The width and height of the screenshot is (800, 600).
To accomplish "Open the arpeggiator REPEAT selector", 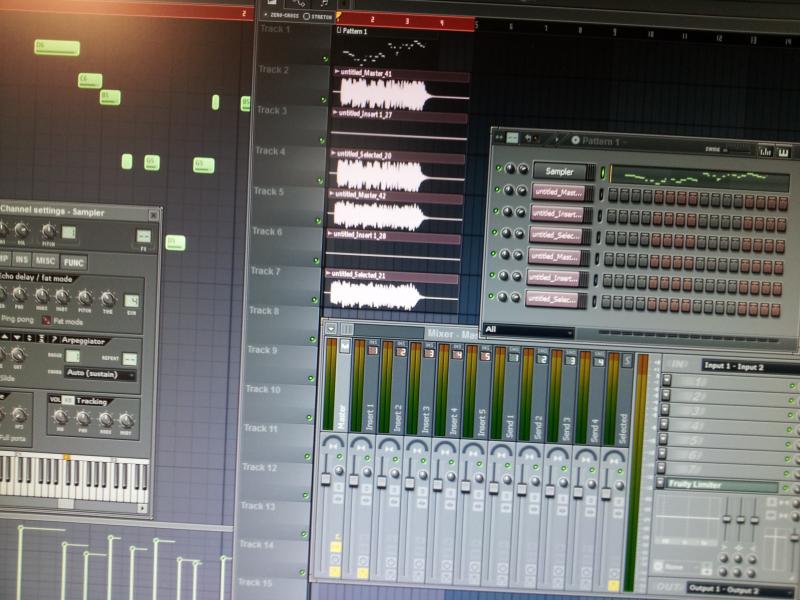I will pyautogui.click(x=130, y=359).
